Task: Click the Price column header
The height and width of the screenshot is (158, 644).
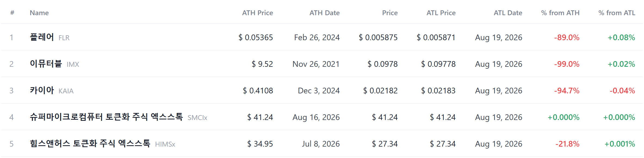Action: (x=390, y=13)
